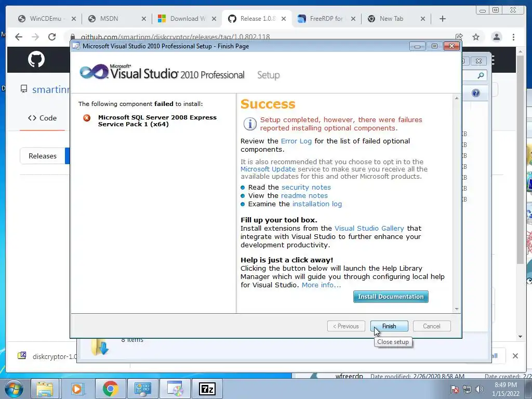This screenshot has height=399, width=532.
Task: Open the security notes link
Action: [306, 187]
